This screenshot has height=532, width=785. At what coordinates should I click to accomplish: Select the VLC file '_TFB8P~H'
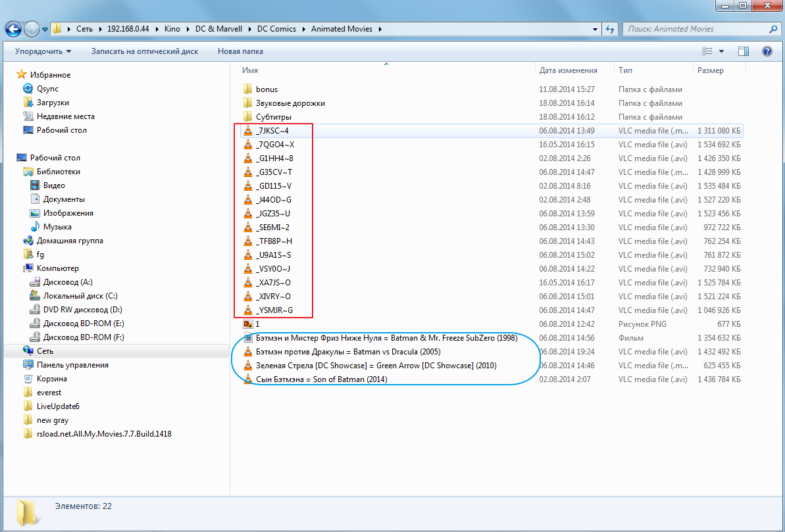tap(268, 241)
